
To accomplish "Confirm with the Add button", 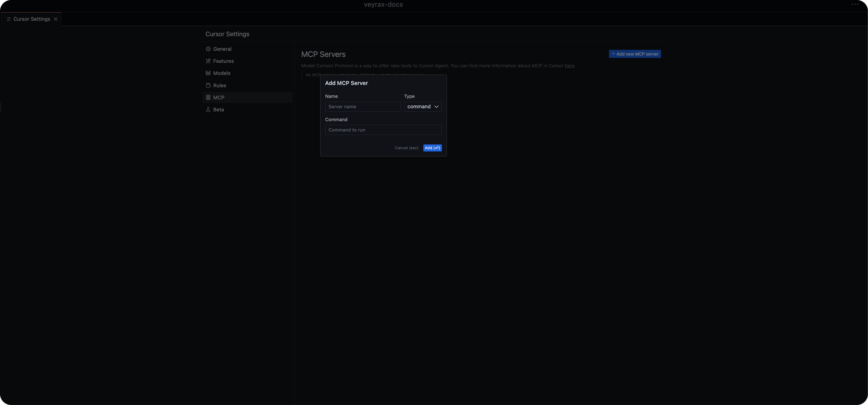I will pyautogui.click(x=432, y=148).
